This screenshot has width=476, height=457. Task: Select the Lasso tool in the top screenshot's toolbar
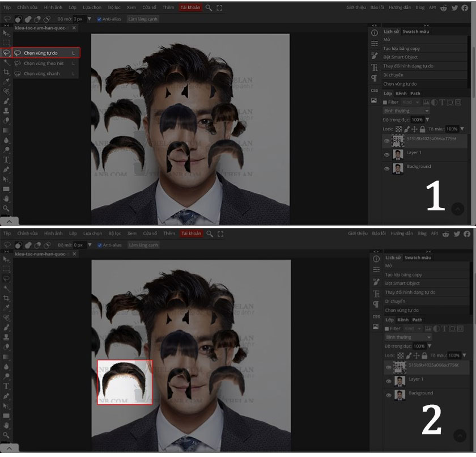click(6, 53)
